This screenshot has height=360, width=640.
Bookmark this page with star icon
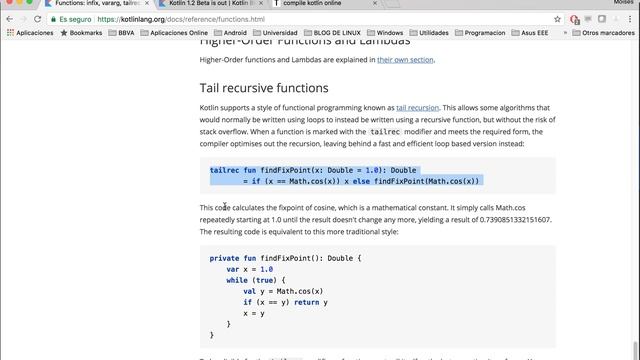pyautogui.click(x=557, y=19)
